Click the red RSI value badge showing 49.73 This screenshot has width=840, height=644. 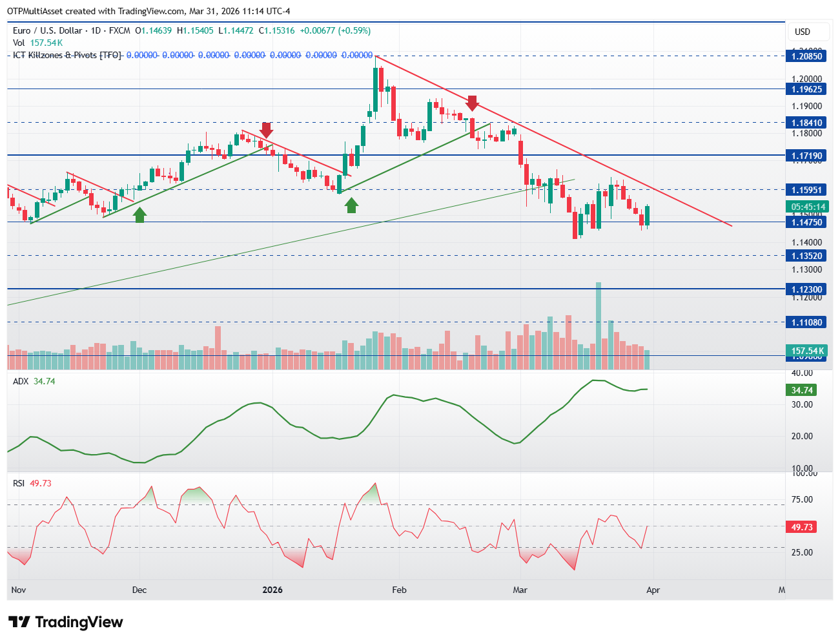click(x=800, y=527)
